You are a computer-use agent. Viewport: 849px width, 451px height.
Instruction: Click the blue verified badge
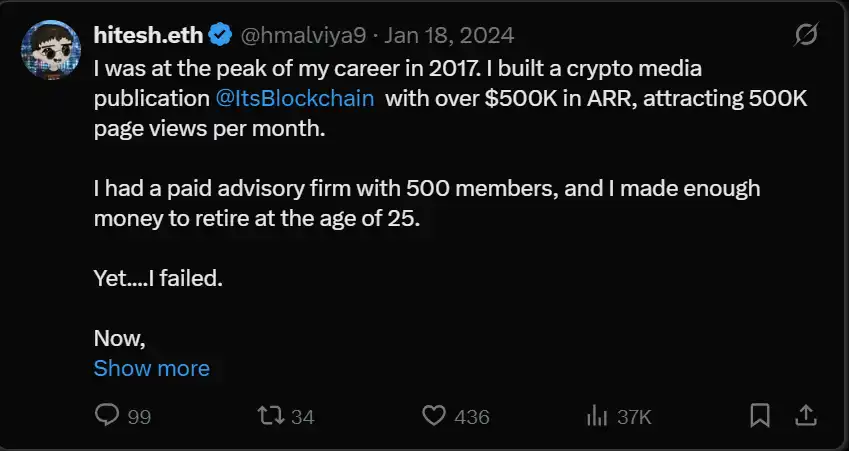[221, 36]
